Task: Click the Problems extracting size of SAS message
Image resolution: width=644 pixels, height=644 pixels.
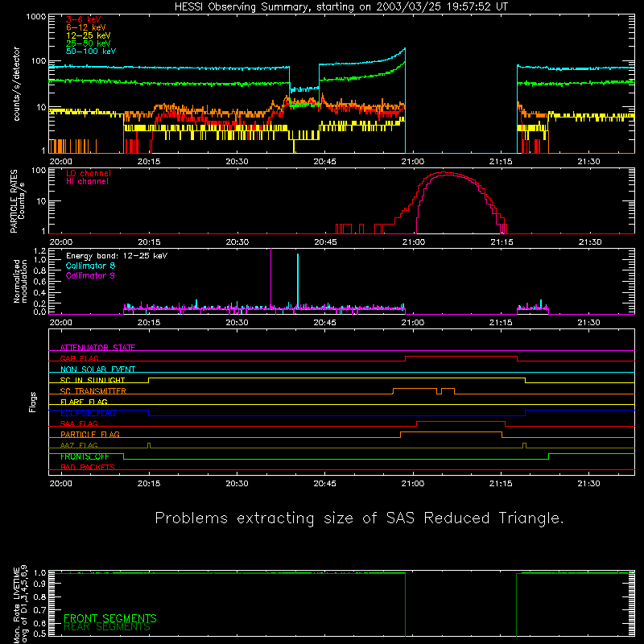Action: [359, 518]
